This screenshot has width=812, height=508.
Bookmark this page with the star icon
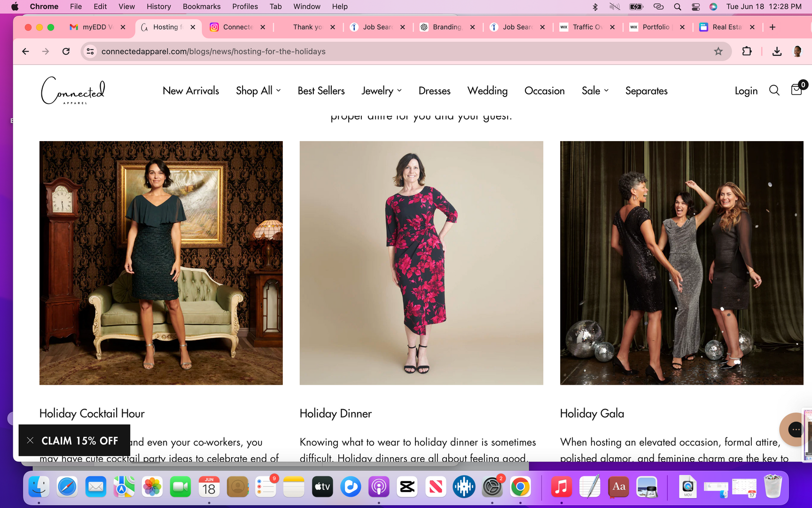(x=718, y=51)
